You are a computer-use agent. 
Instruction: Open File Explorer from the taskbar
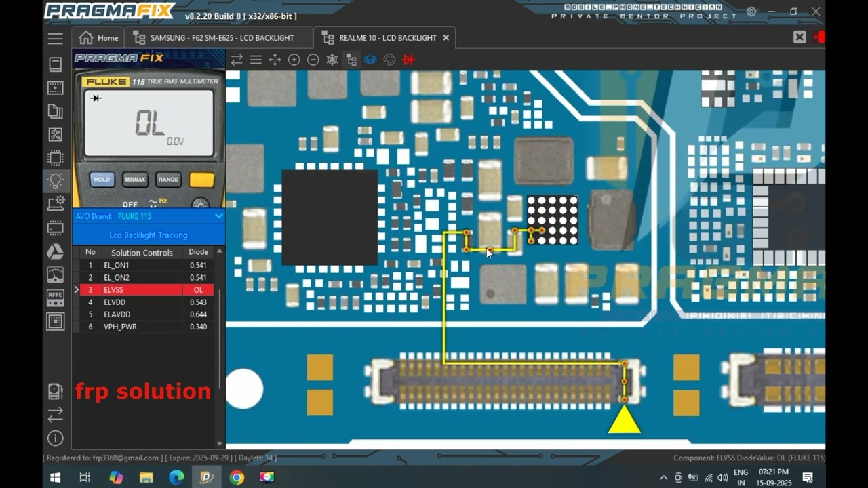146,477
